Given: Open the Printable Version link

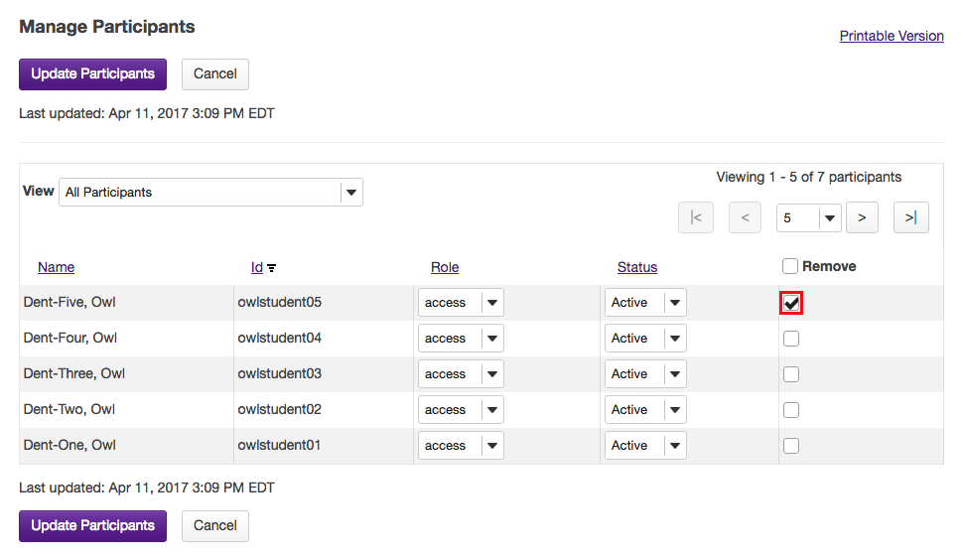Looking at the screenshot, I should [892, 36].
